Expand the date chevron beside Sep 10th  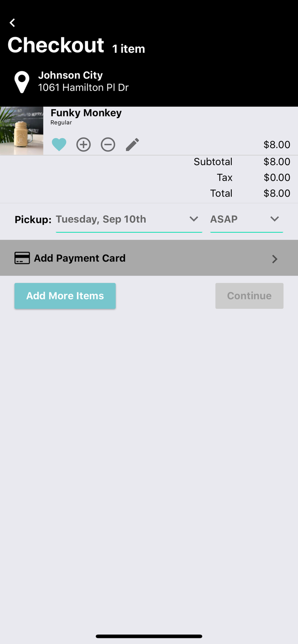(194, 219)
